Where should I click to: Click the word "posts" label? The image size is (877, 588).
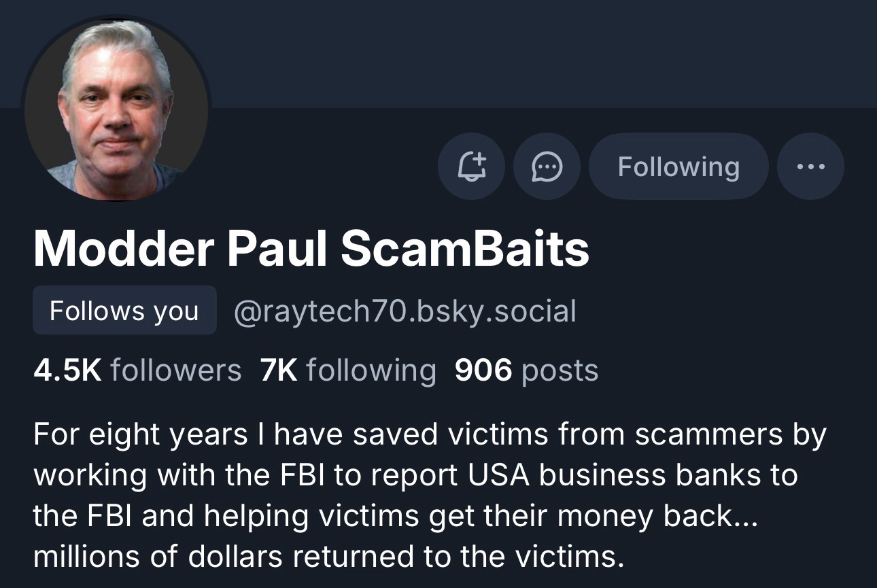click(x=560, y=370)
